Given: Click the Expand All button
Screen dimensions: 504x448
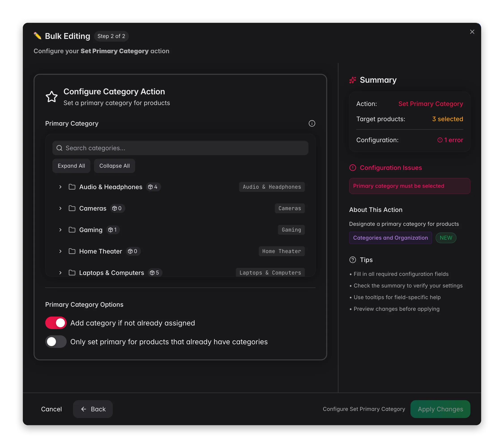Looking at the screenshot, I should (x=71, y=166).
